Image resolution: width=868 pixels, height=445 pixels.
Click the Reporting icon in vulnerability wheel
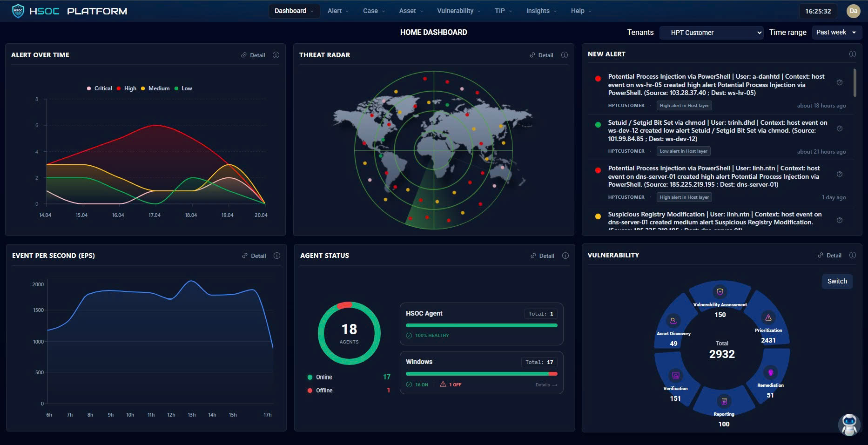point(724,401)
